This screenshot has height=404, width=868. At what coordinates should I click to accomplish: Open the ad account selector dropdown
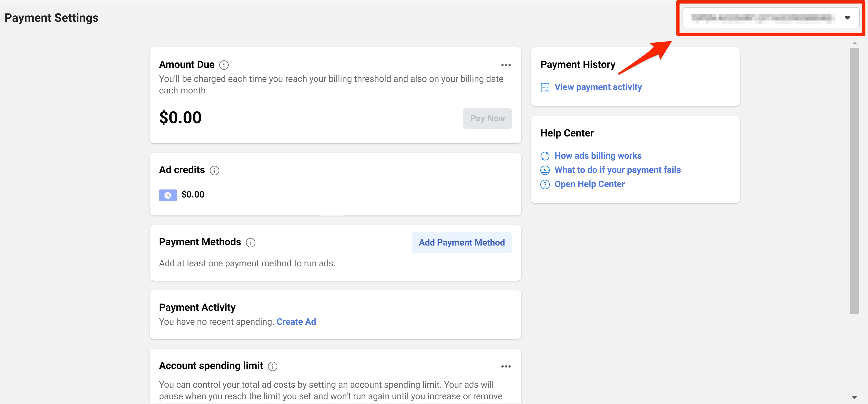pos(761,18)
